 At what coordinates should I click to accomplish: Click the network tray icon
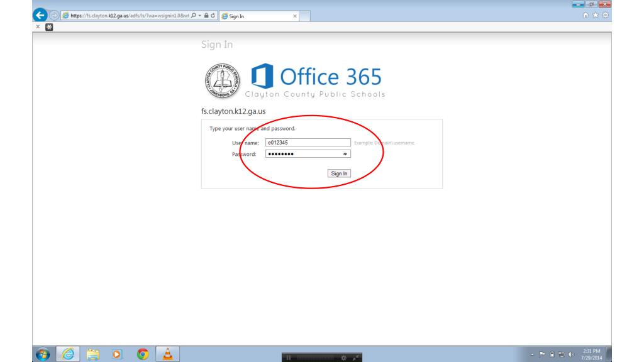point(562,354)
